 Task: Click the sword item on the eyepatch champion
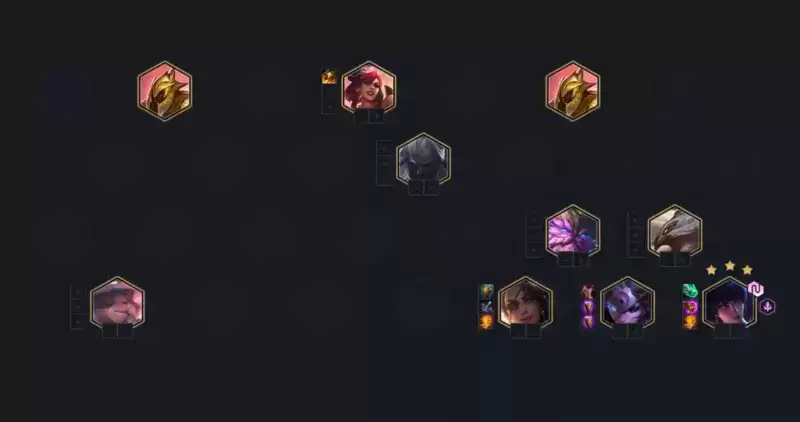point(486,306)
